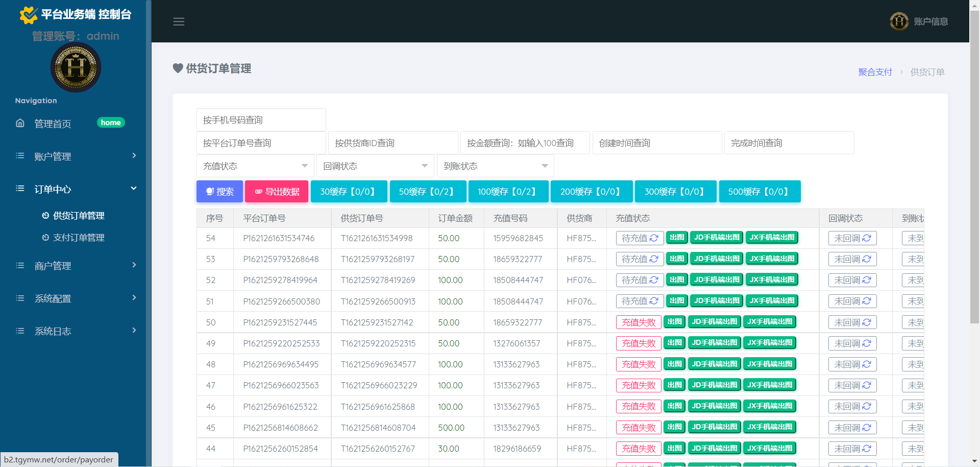Click the list icon beside 商户管理
Image resolution: width=980 pixels, height=467 pixels.
point(20,266)
